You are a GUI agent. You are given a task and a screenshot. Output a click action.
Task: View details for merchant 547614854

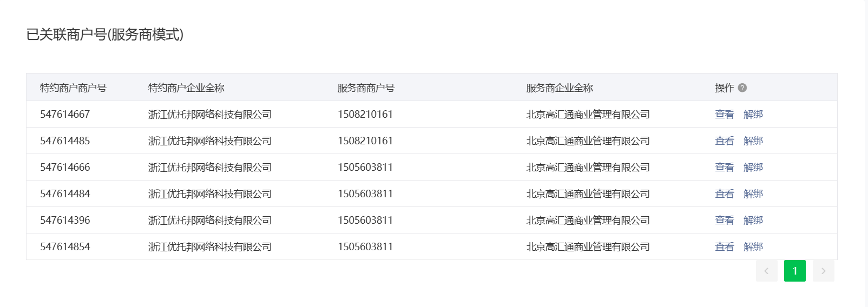[x=724, y=246]
